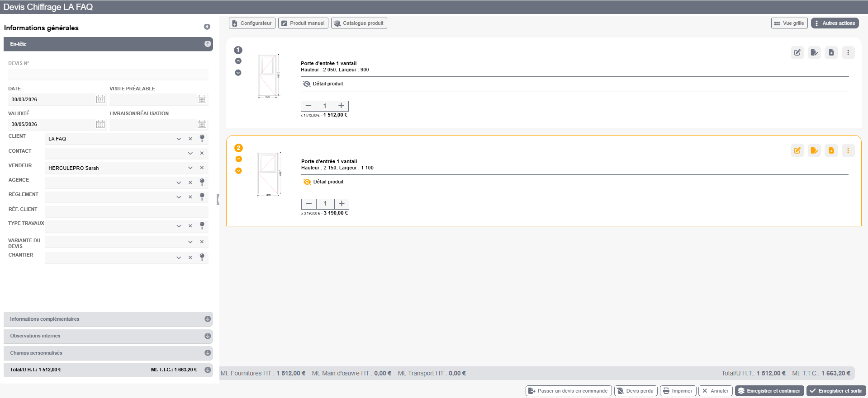Collapse the En-tête section
The height and width of the screenshot is (398, 868).
pyautogui.click(x=108, y=44)
